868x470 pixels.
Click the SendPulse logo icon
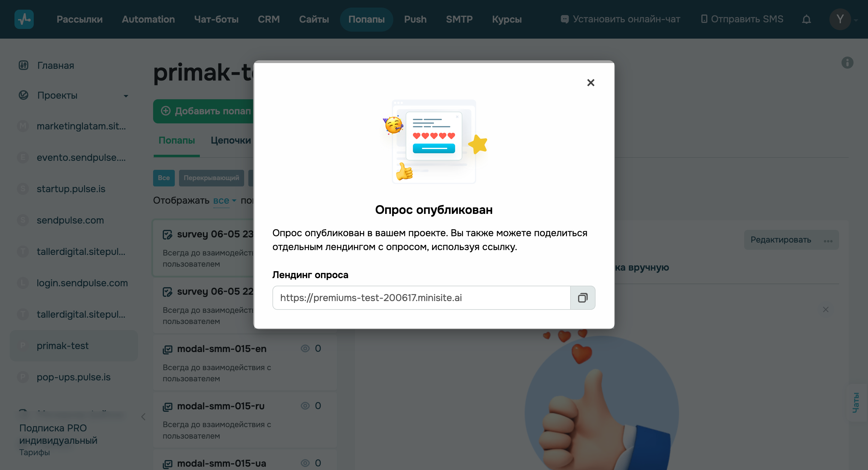coord(24,19)
